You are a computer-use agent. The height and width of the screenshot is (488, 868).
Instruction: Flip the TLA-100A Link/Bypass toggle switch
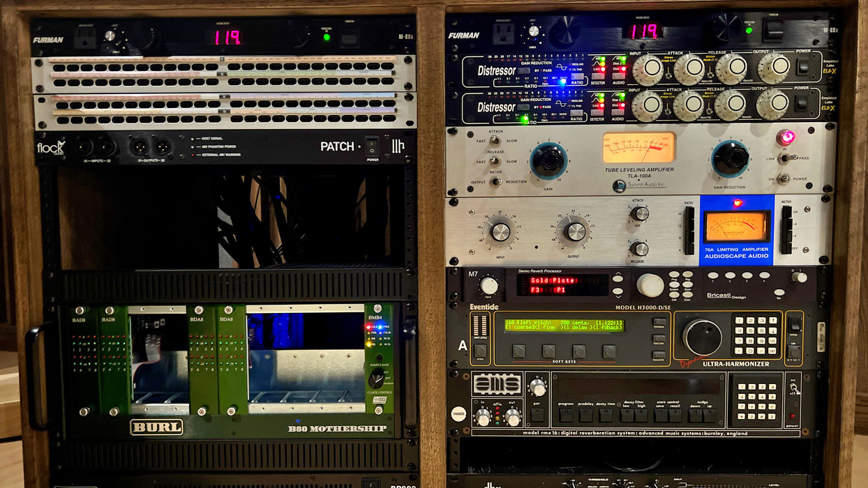[787, 158]
